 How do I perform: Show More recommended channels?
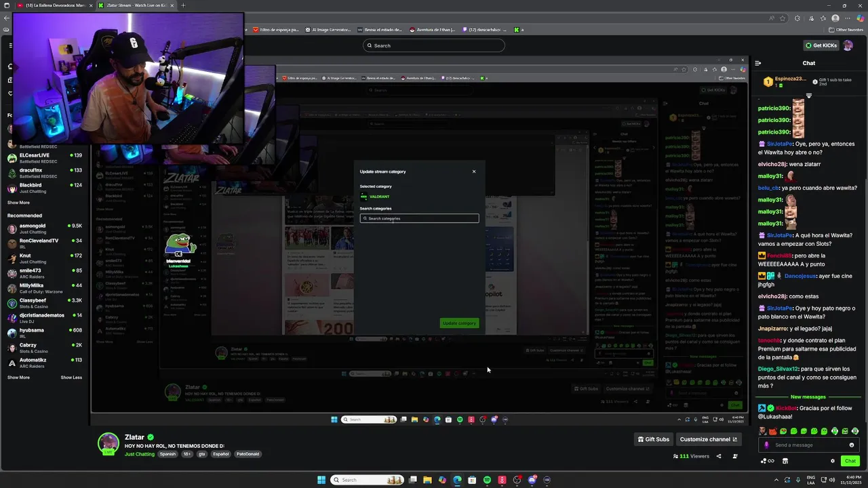(18, 378)
